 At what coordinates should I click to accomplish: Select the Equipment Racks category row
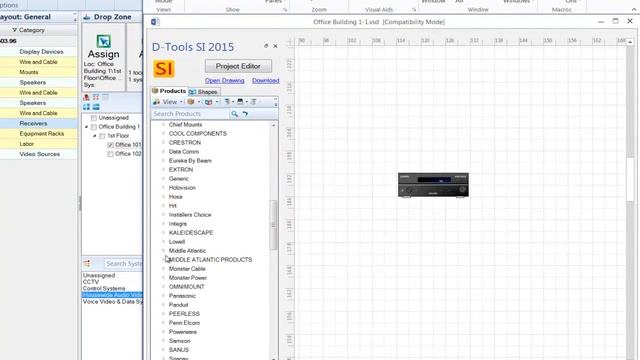pos(38,133)
